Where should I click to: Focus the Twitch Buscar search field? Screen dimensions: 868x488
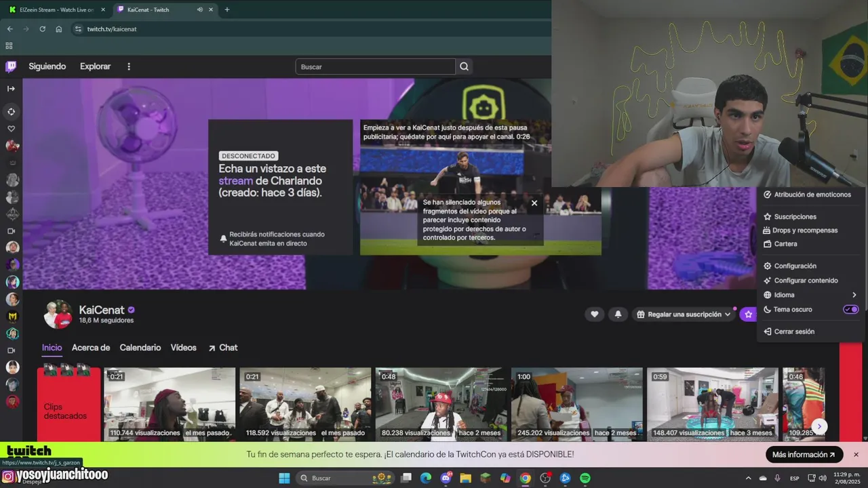376,66
